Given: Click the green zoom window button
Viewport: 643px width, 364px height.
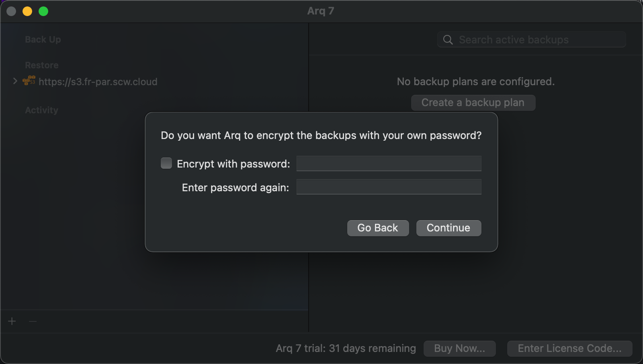Looking at the screenshot, I should tap(43, 11).
